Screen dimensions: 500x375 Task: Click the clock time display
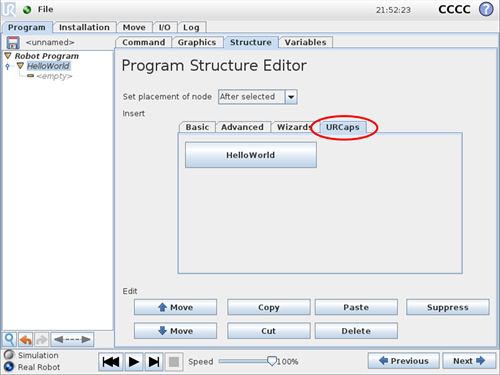pyautogui.click(x=393, y=10)
